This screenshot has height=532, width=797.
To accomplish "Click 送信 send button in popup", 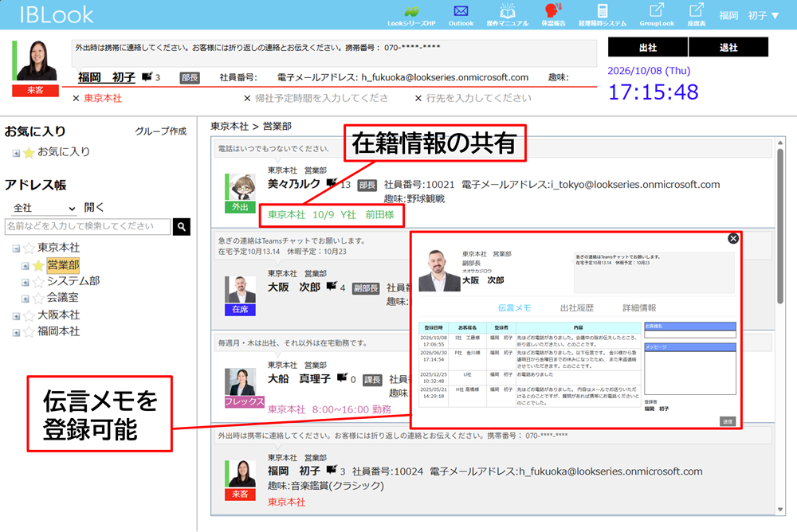I will (728, 421).
